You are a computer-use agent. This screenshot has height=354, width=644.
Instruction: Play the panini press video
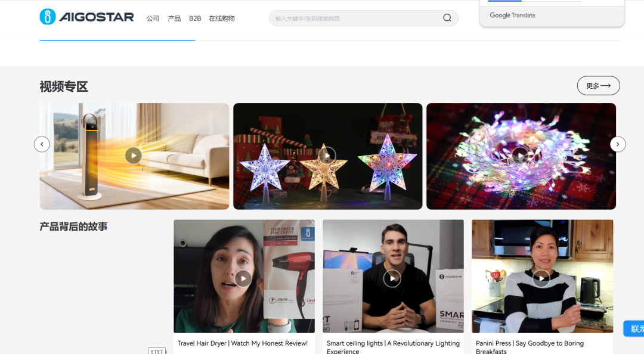[541, 278]
